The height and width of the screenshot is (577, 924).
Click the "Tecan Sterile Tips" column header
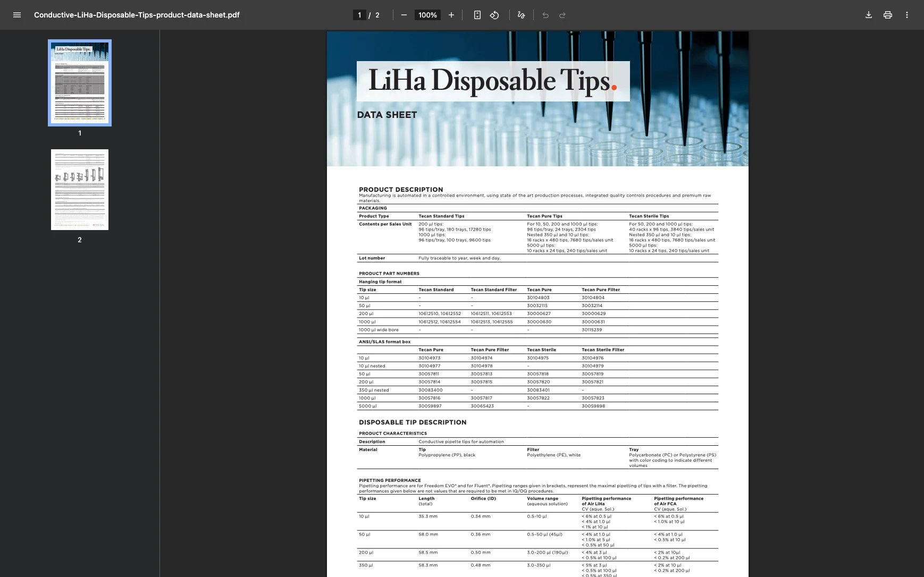pyautogui.click(x=649, y=216)
